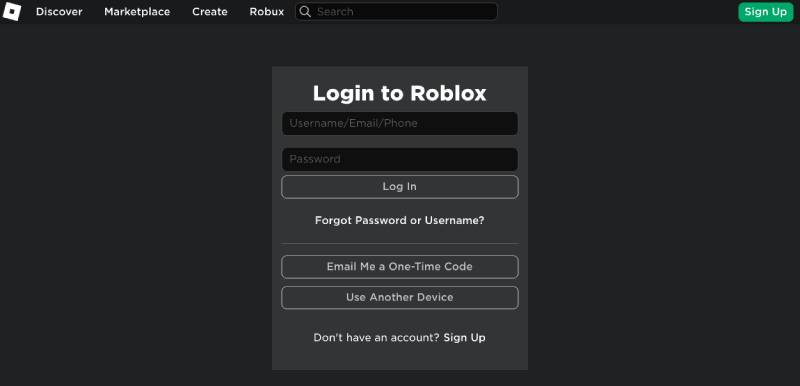This screenshot has width=800, height=386.
Task: Open the Marketplace menu item
Action: pos(137,12)
